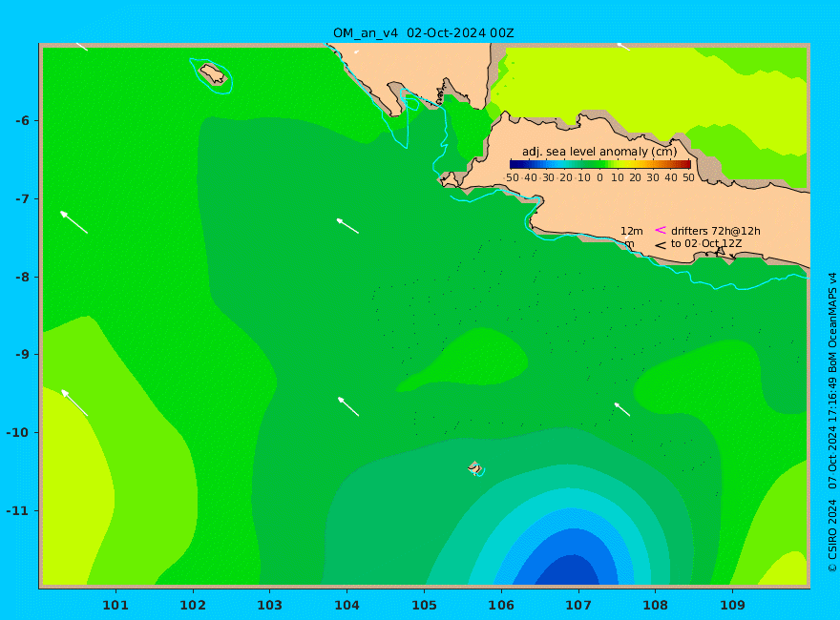
Task: Click the CSIRO BoM OceanMAPS copyright text
Action: click(832, 423)
